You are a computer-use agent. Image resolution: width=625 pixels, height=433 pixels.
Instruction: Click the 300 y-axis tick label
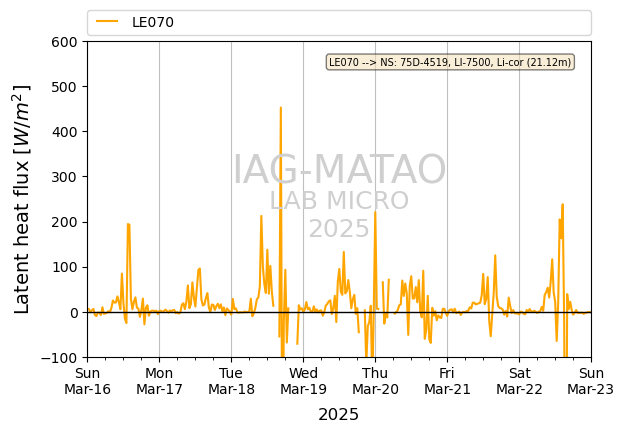point(64,177)
